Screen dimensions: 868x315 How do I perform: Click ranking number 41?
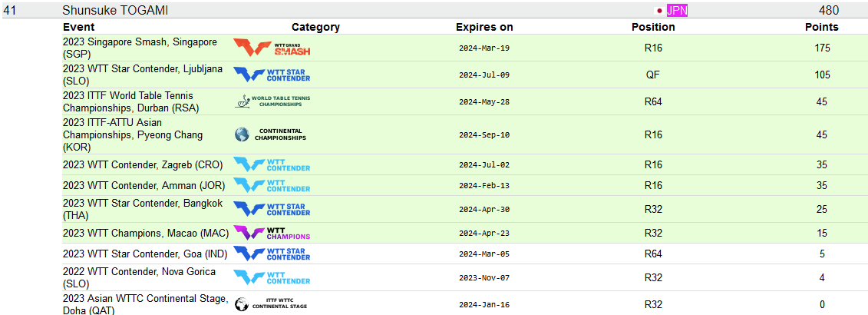9,10
